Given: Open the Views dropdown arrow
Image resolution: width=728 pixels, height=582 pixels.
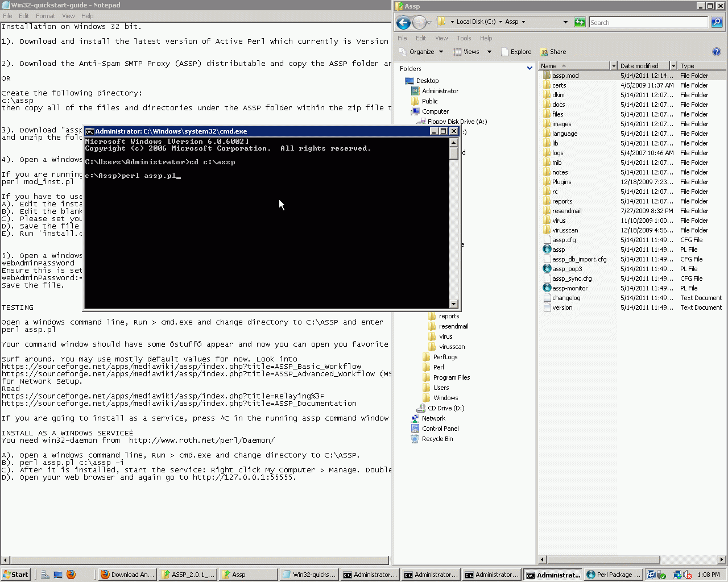Looking at the screenshot, I should click(x=489, y=52).
